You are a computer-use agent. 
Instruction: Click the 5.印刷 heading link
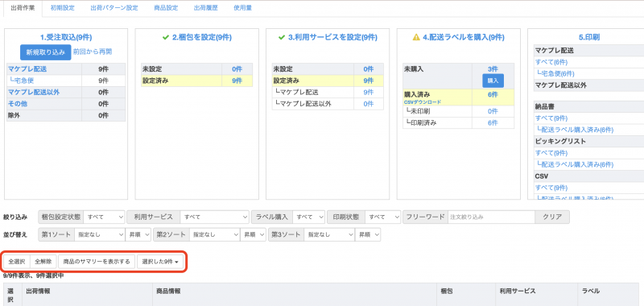[589, 37]
